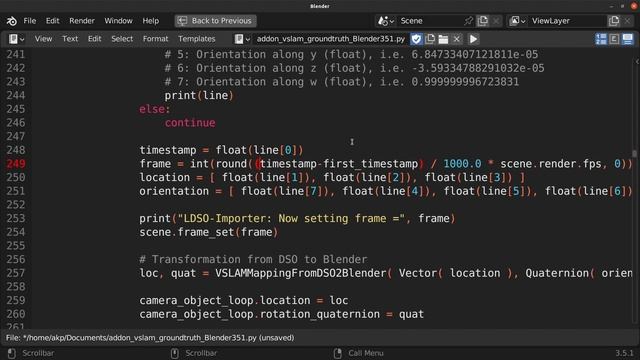Open the Help menu
Screen dimensions: 640x360
(151, 21)
